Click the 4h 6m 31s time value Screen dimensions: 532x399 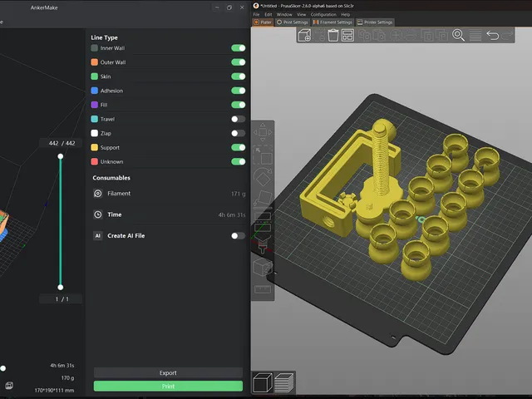click(232, 214)
